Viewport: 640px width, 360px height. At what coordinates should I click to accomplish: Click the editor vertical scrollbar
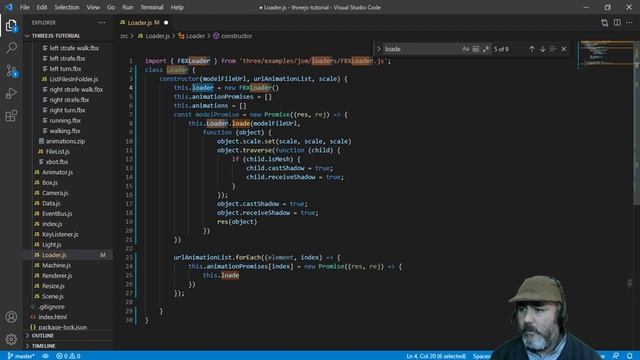coord(637,122)
